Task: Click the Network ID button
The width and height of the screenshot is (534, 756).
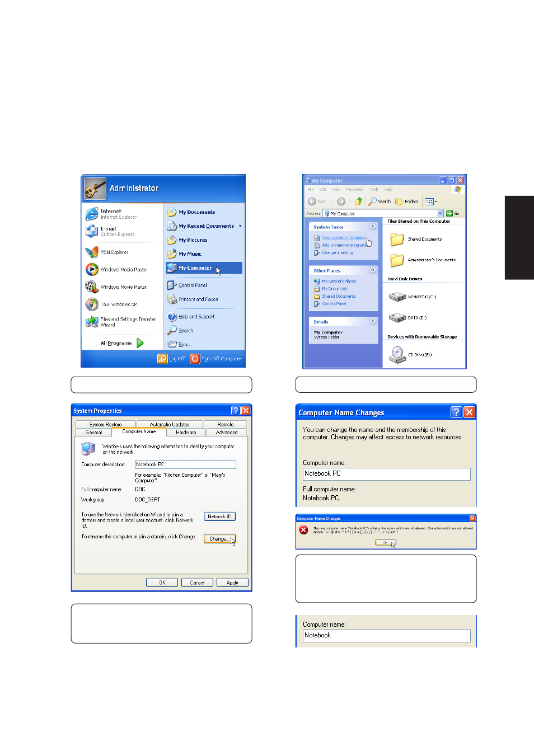Action: (x=219, y=516)
